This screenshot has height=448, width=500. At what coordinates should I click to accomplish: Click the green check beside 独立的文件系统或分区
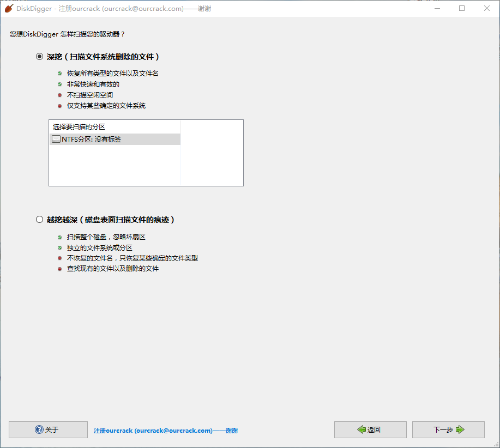59,248
